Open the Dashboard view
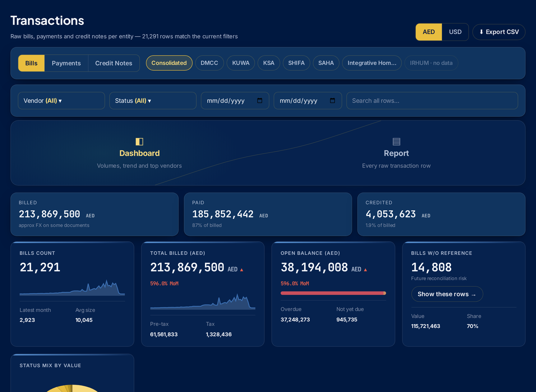536x392 pixels. (140, 153)
